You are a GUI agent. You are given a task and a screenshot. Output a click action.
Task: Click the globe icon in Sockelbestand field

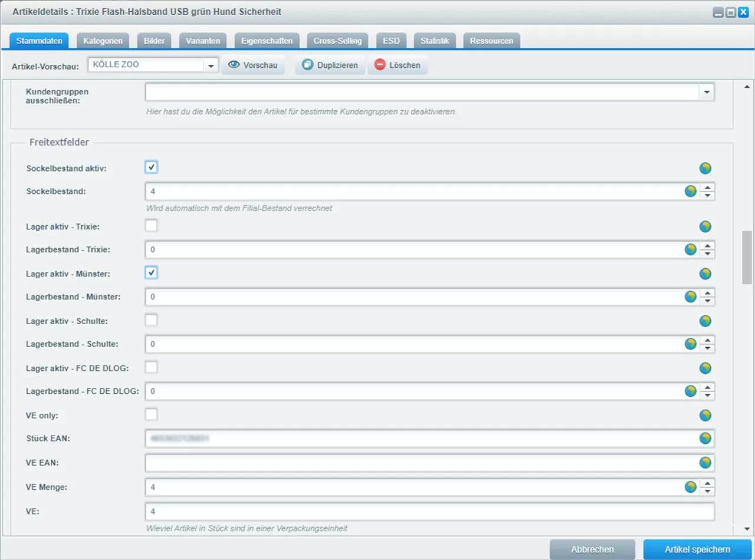point(690,191)
